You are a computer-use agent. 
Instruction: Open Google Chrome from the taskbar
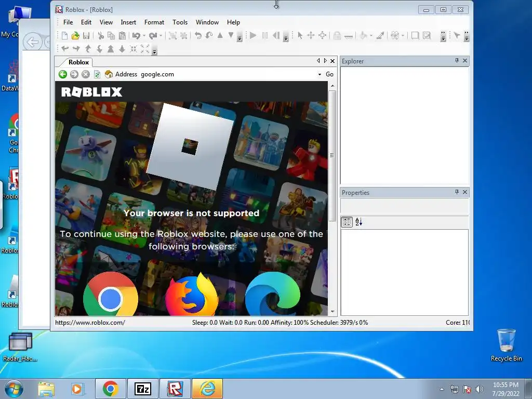click(110, 389)
